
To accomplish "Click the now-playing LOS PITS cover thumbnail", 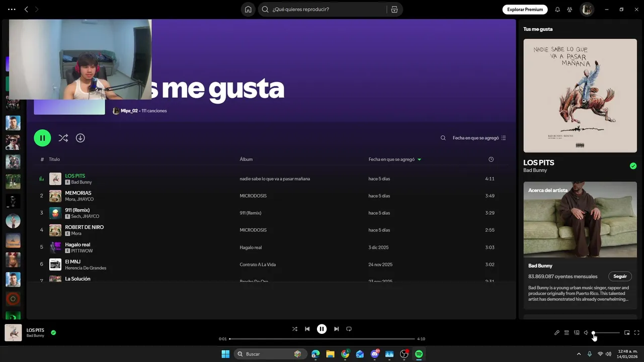I will 13,333.
